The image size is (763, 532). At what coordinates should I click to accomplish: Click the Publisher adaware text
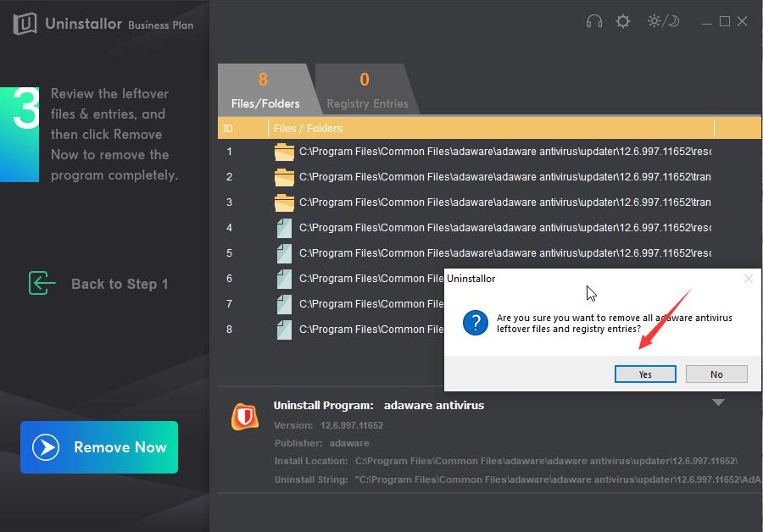[x=321, y=444]
